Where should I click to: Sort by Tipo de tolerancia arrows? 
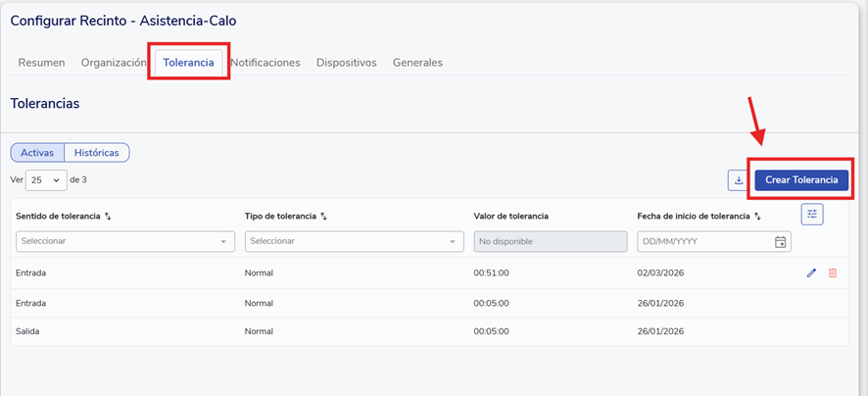(x=323, y=216)
